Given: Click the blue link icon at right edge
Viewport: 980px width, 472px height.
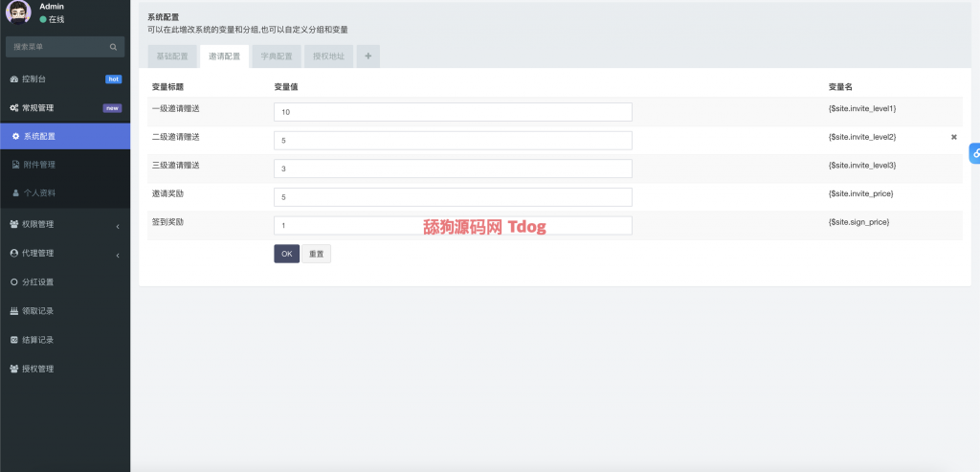Looking at the screenshot, I should tap(973, 152).
